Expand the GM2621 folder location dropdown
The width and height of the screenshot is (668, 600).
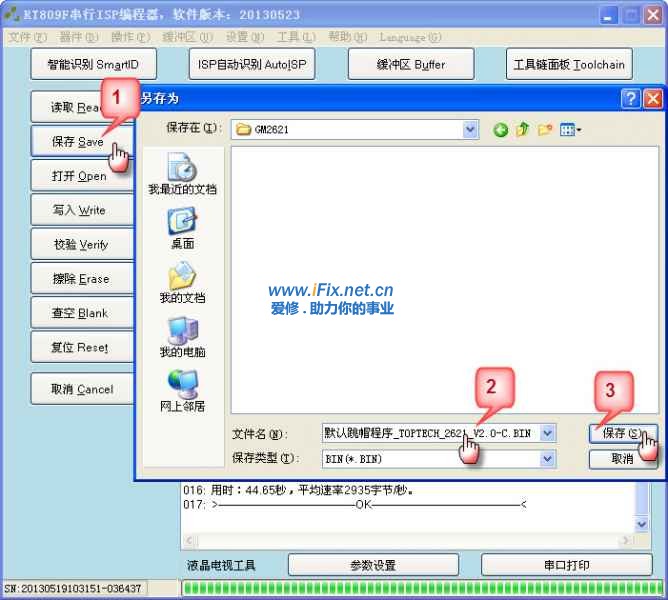(x=470, y=130)
